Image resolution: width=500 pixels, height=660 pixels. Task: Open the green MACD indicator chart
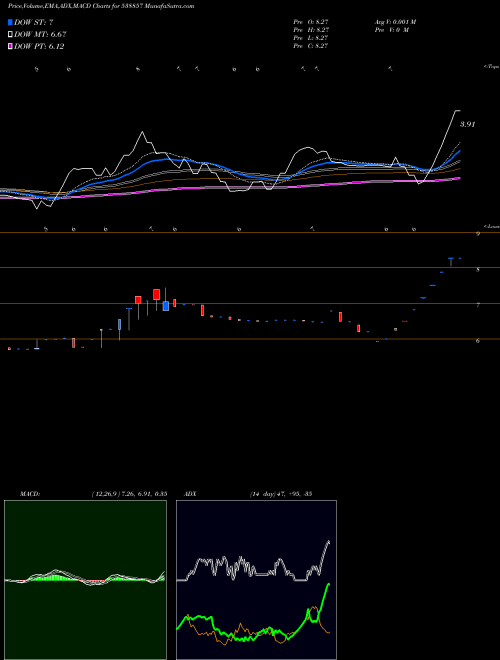85,580
